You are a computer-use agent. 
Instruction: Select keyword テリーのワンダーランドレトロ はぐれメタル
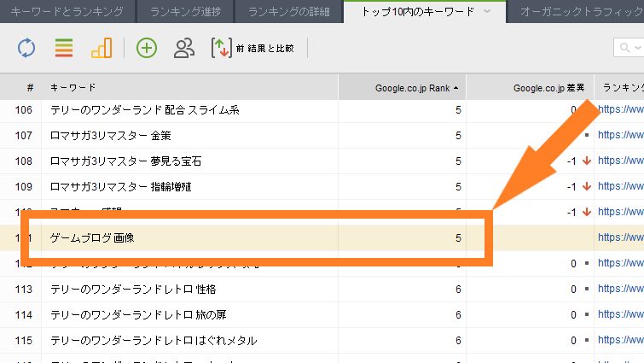(154, 341)
